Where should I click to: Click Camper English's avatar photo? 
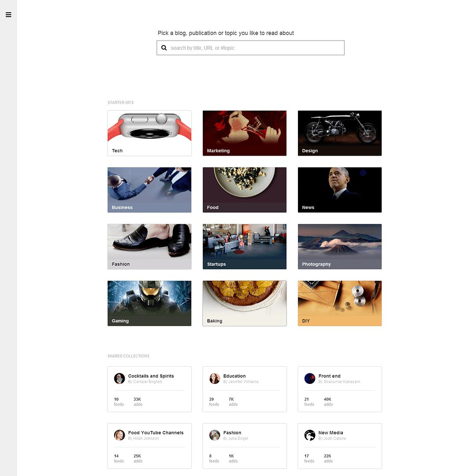click(x=119, y=378)
